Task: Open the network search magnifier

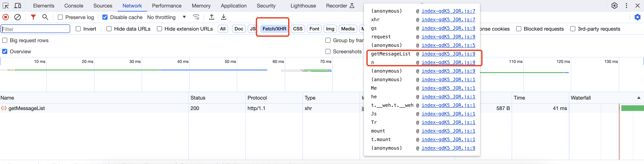Action: [x=45, y=17]
